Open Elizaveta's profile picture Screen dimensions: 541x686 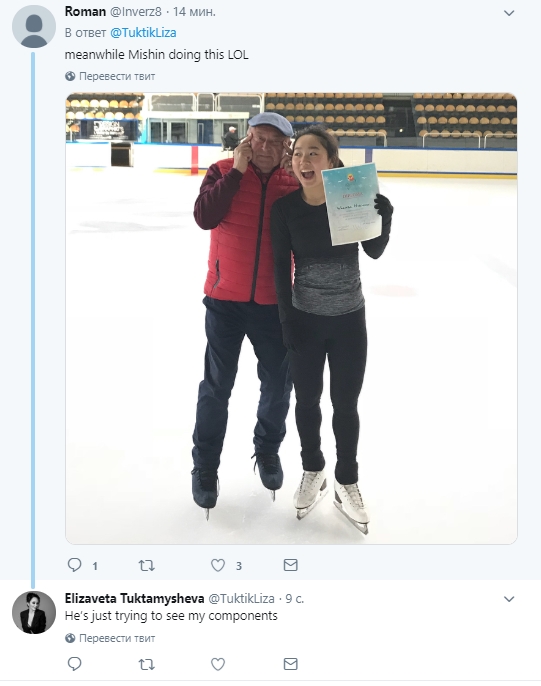(x=34, y=612)
